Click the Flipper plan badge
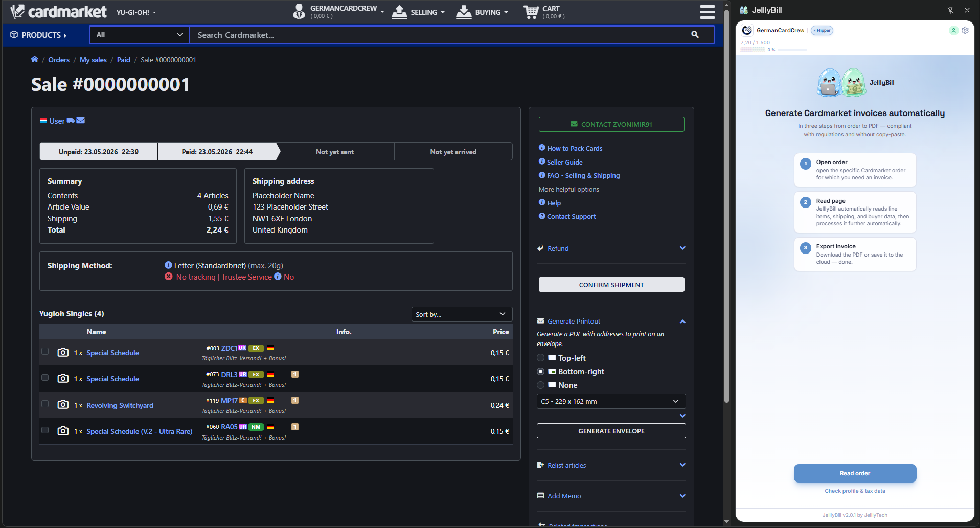Screen dimensions: 980x528 click(x=822, y=30)
